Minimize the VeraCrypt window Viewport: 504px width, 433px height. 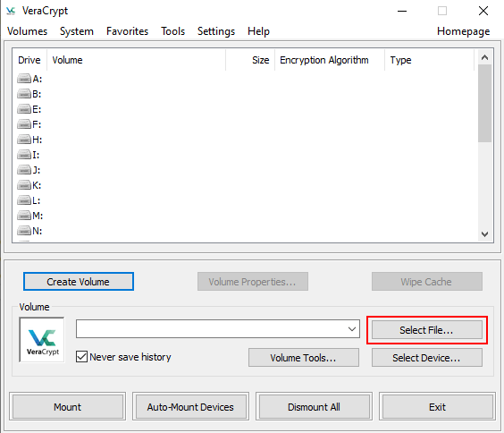pyautogui.click(x=402, y=11)
